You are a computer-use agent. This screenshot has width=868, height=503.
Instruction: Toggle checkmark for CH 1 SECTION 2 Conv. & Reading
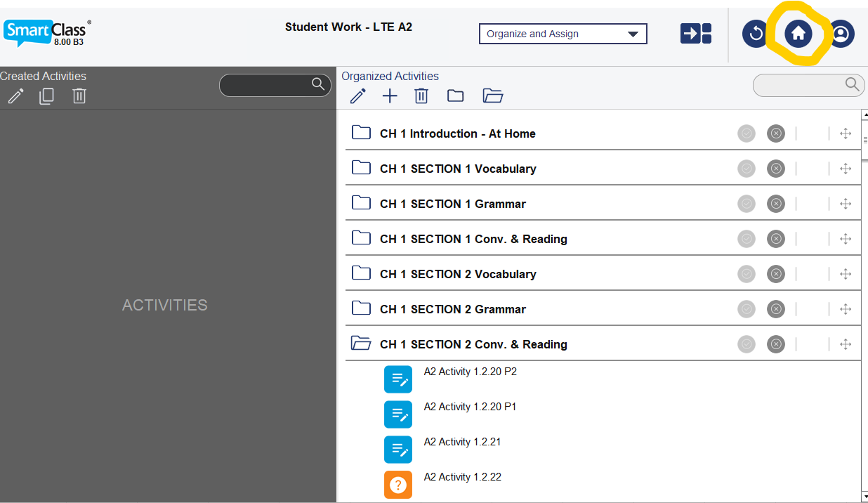point(747,344)
